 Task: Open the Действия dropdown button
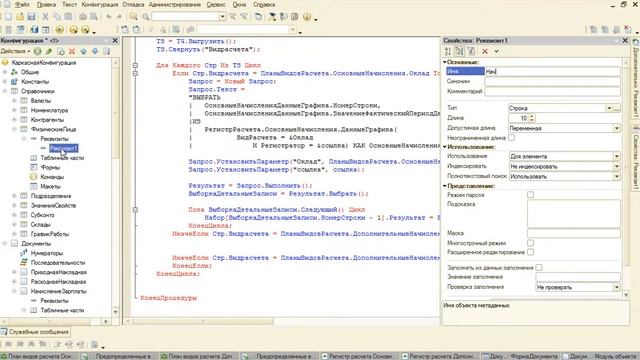(x=15, y=51)
